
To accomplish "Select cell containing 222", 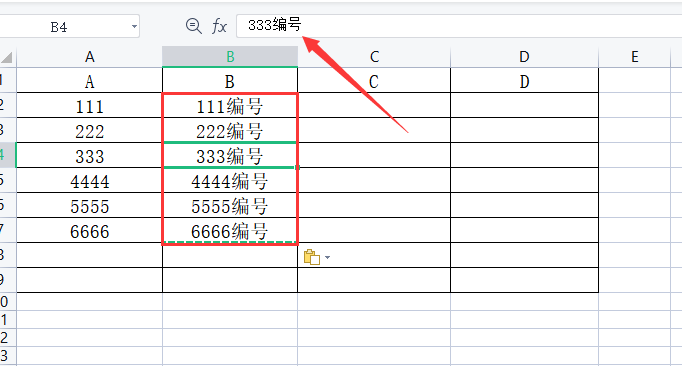I will 90,130.
